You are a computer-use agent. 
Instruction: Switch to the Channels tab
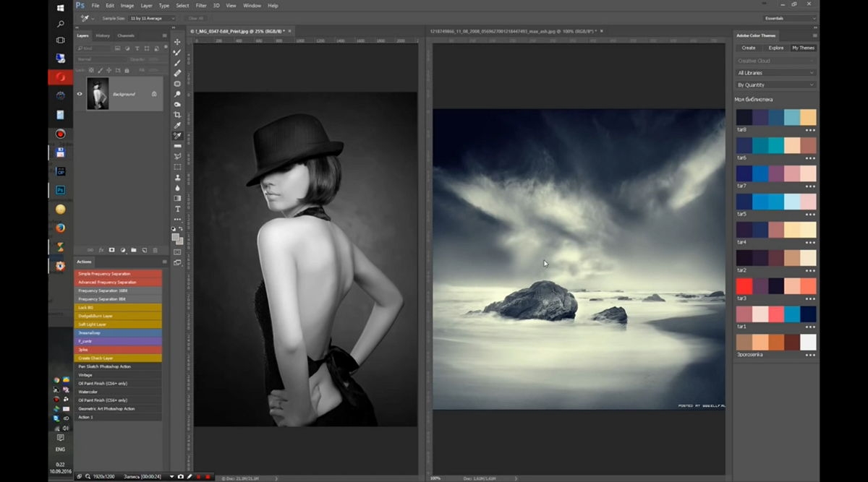tap(126, 35)
